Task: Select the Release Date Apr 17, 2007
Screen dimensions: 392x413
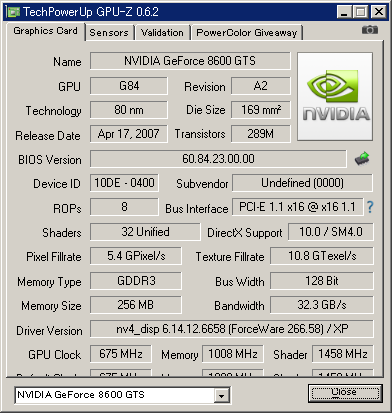Action: 129,134
